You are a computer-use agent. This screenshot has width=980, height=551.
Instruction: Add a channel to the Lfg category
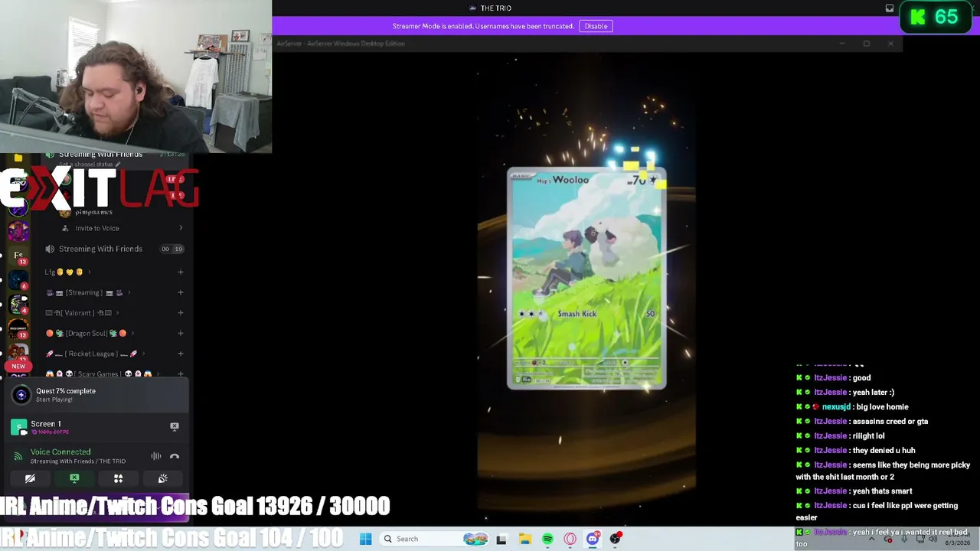(181, 272)
